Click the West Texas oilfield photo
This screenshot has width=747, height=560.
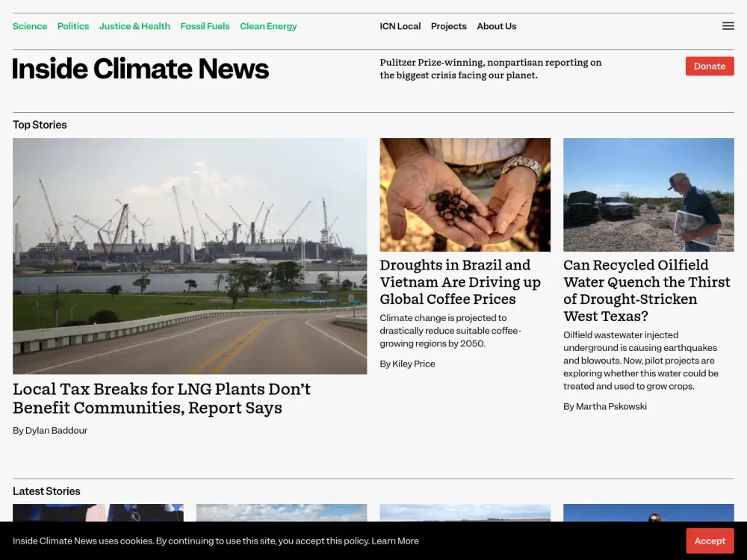(648, 194)
